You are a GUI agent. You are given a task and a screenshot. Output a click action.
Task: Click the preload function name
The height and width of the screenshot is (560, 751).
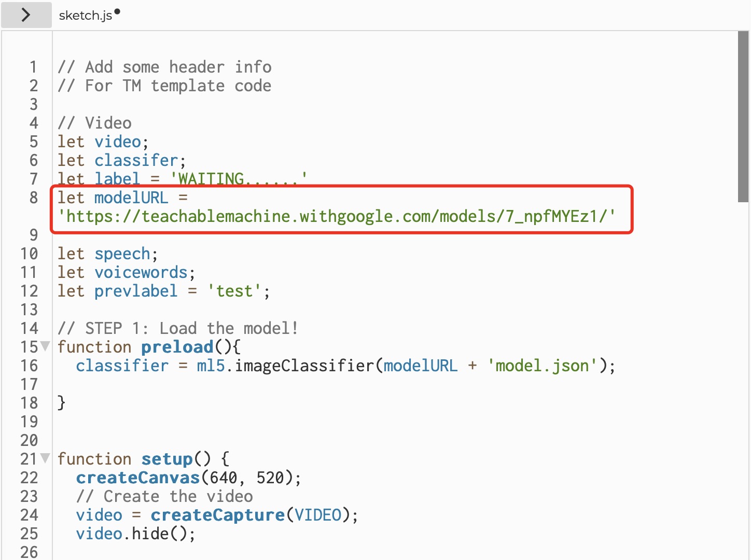[177, 347]
